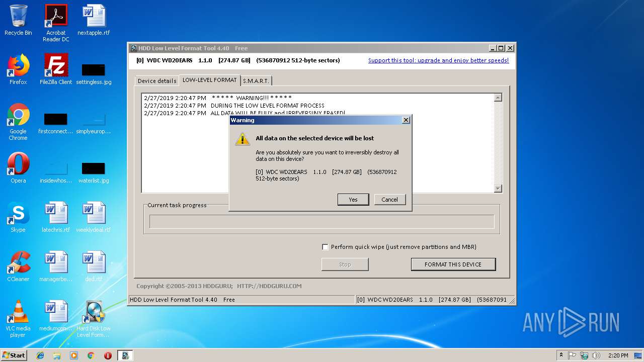The image size is (644, 362).
Task: Select the HDD Low Level Format taskbar button
Action: (x=125, y=355)
